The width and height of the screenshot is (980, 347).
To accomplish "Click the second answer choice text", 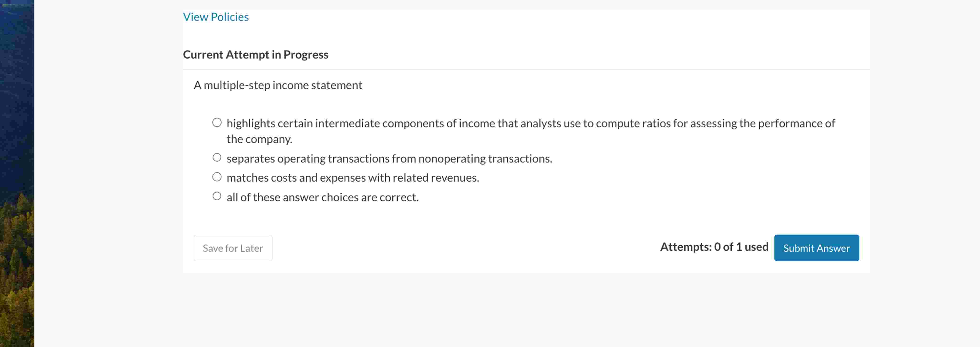I will pyautogui.click(x=389, y=158).
